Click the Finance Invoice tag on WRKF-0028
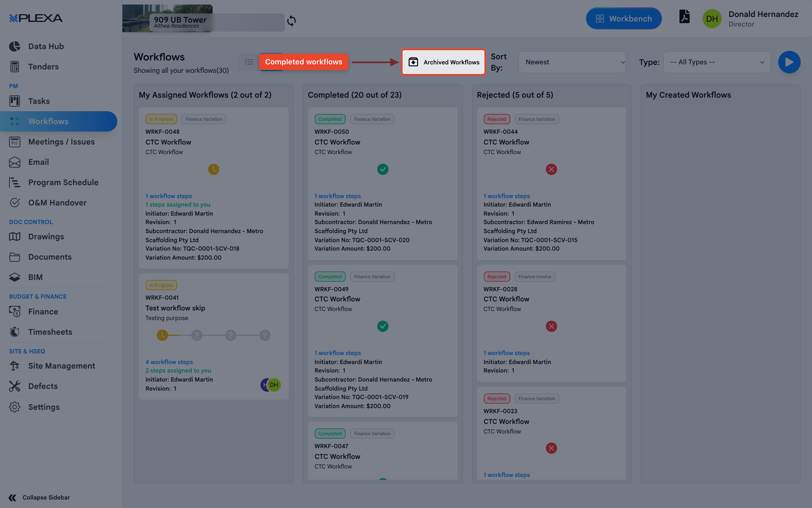Image resolution: width=812 pixels, height=508 pixels. (535, 277)
